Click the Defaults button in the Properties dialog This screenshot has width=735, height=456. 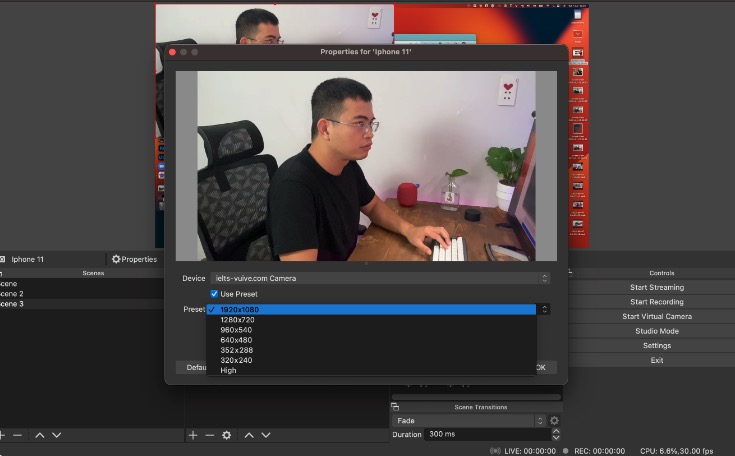(x=192, y=367)
